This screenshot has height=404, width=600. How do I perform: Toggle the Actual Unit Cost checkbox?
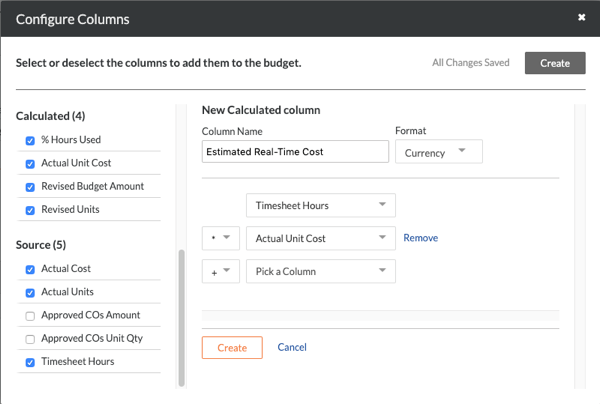click(x=30, y=164)
